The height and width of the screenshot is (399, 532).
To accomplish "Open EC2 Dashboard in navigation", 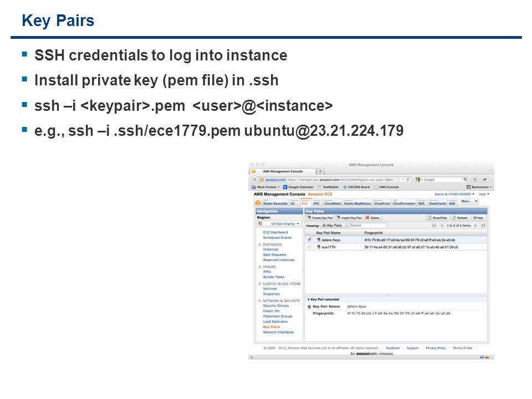I will 275,232.
